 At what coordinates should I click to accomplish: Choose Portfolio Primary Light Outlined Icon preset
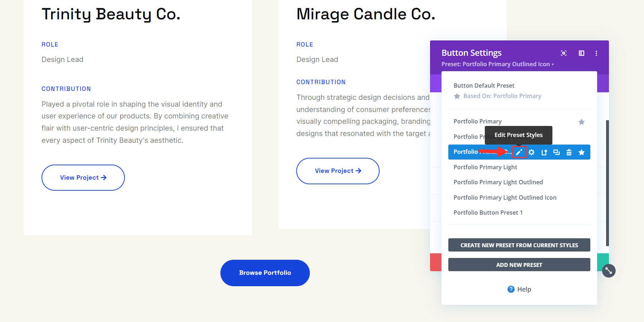click(x=505, y=197)
